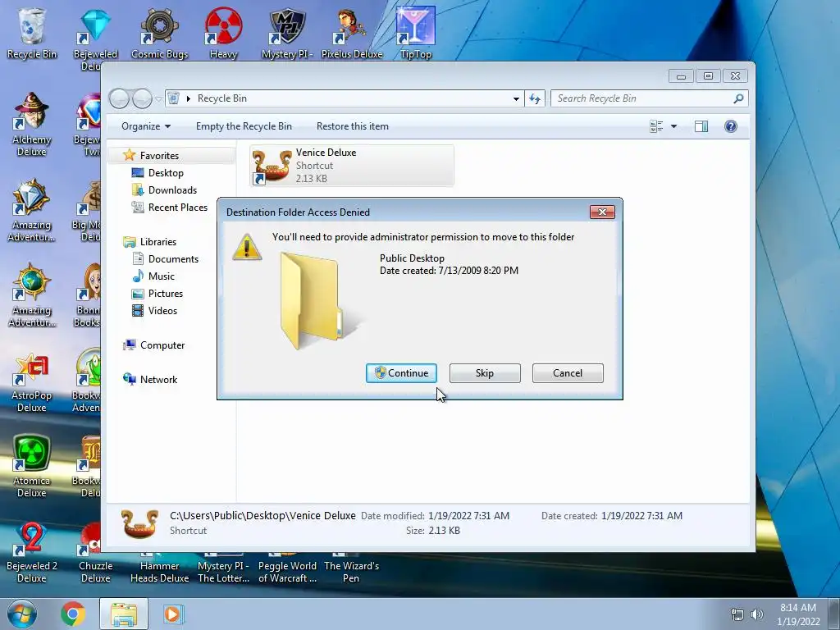This screenshot has width=840, height=630.
Task: Toggle the preview pane icon
Action: point(701,126)
